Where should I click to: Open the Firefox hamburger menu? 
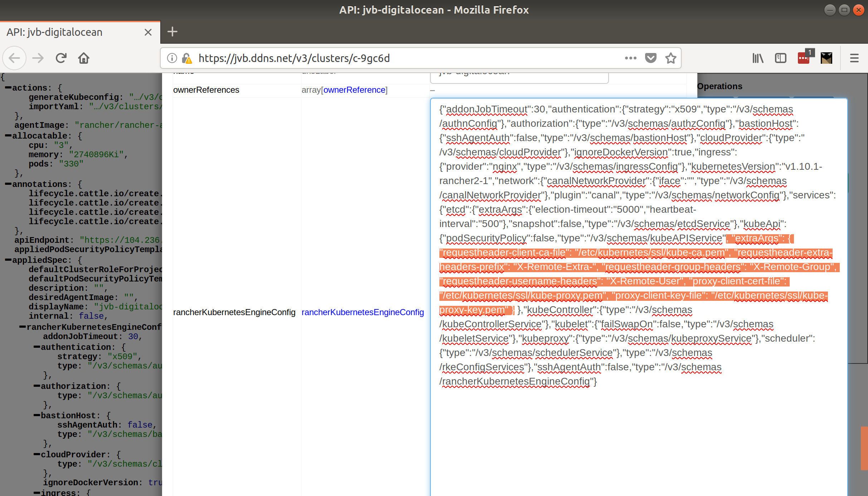coord(854,58)
